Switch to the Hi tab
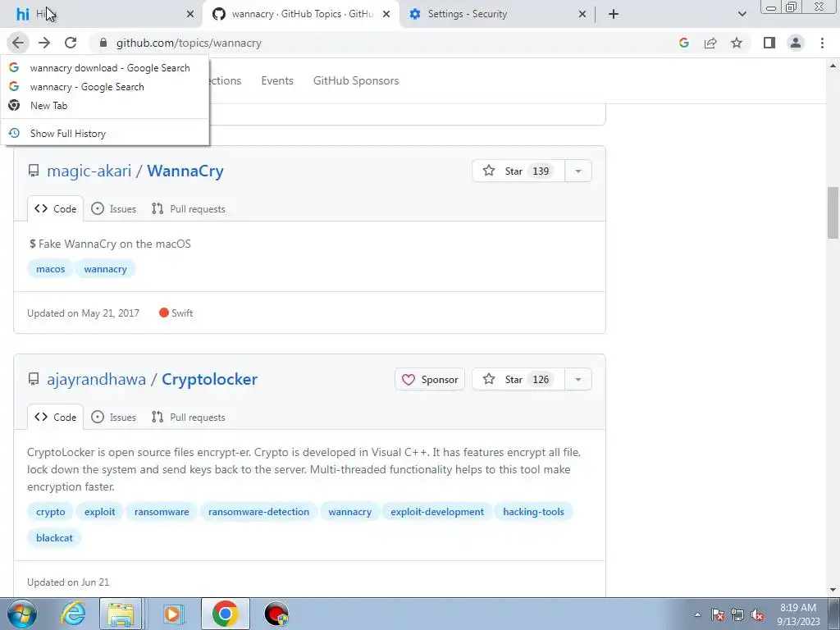The height and width of the screenshot is (630, 840). pos(102,14)
